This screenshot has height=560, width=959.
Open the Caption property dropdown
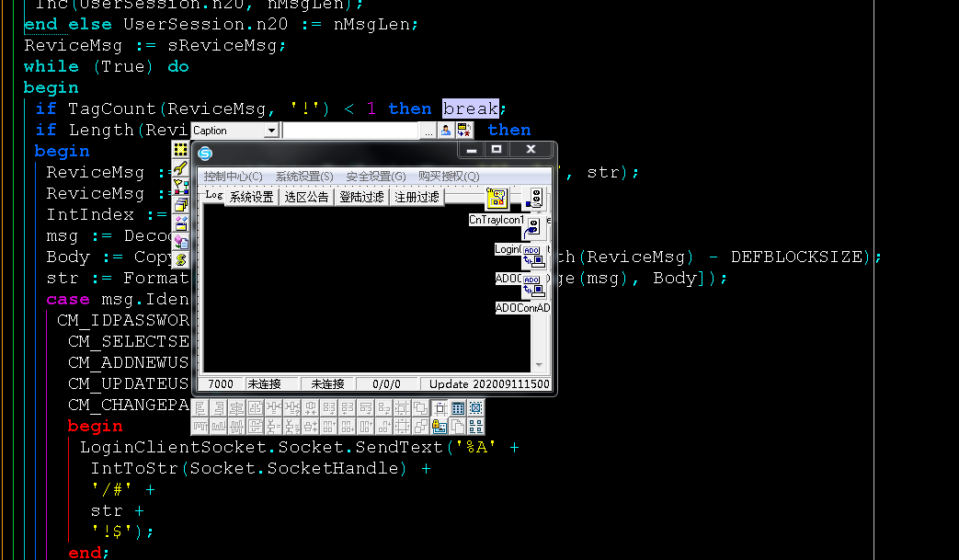coord(270,131)
